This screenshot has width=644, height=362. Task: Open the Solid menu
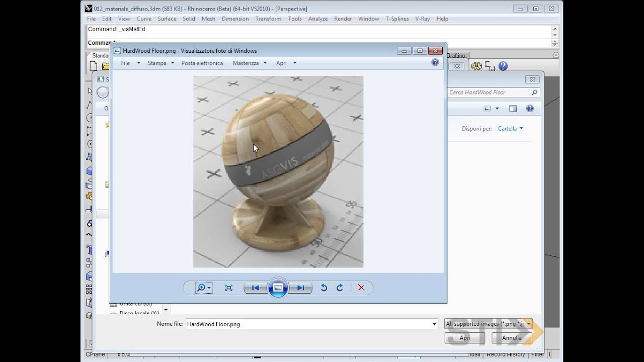click(189, 19)
